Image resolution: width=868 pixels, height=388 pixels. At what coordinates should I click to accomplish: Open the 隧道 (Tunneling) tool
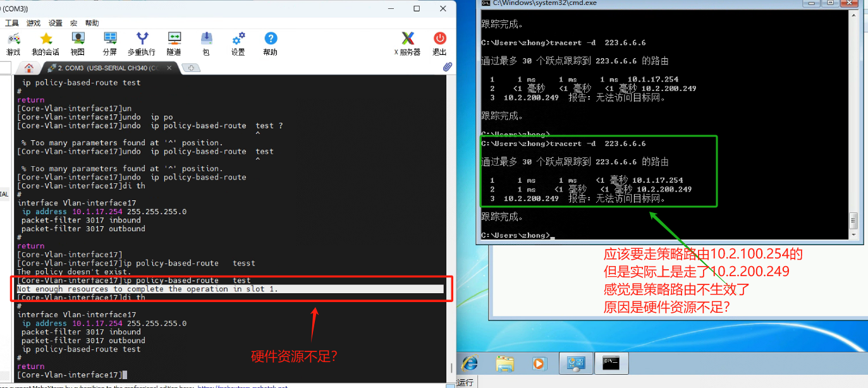click(174, 44)
